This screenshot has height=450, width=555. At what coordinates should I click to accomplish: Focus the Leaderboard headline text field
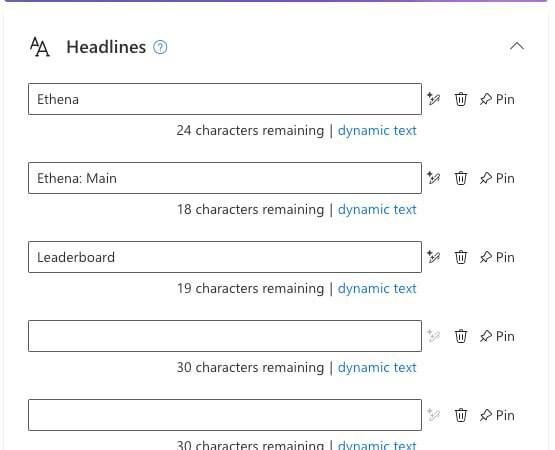(225, 257)
